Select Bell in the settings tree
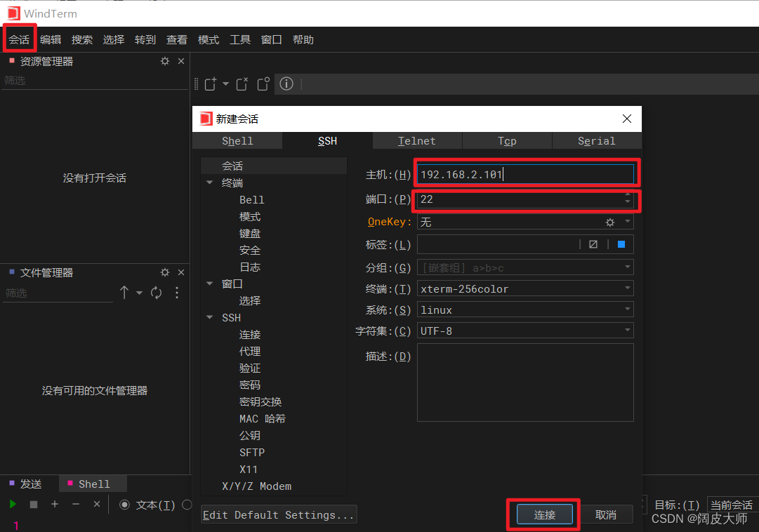759x532 pixels. 251,200
